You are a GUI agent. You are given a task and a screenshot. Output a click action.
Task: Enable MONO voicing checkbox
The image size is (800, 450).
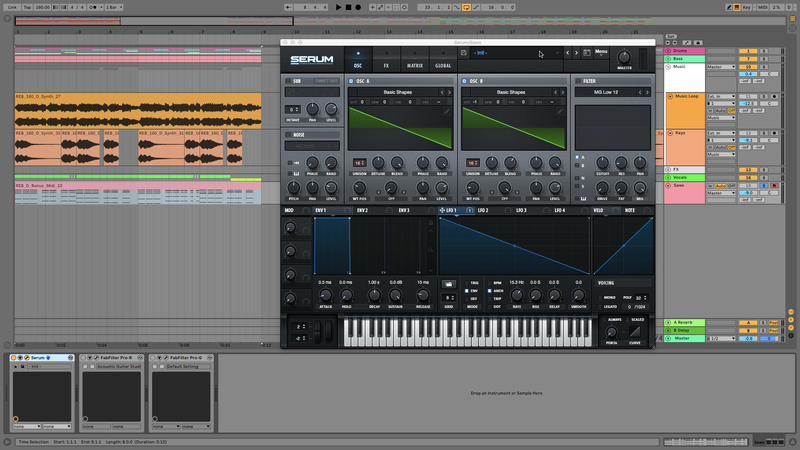click(600, 297)
